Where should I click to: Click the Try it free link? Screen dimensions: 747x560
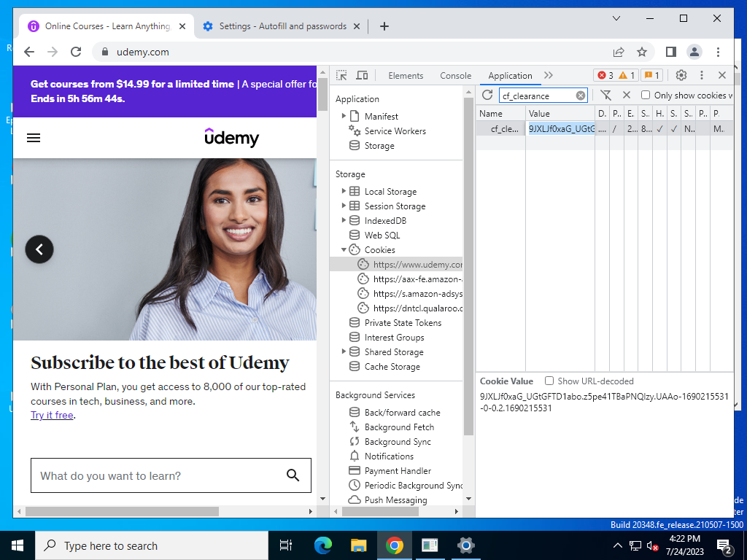point(52,415)
